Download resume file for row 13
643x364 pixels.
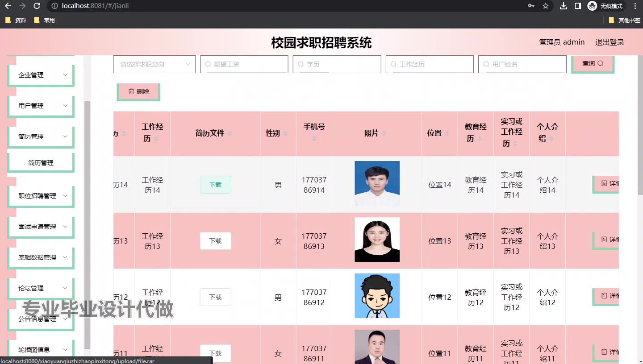click(x=215, y=241)
